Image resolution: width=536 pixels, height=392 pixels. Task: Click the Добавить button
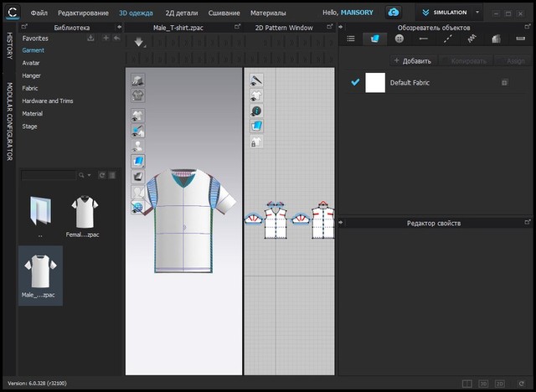412,61
